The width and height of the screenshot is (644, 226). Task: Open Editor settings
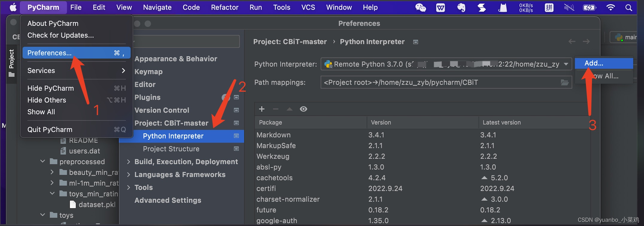coord(145,85)
